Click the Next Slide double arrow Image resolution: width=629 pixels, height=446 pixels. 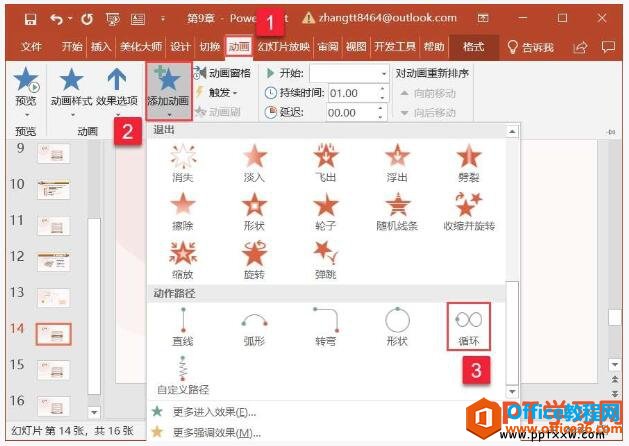[x=615, y=394]
